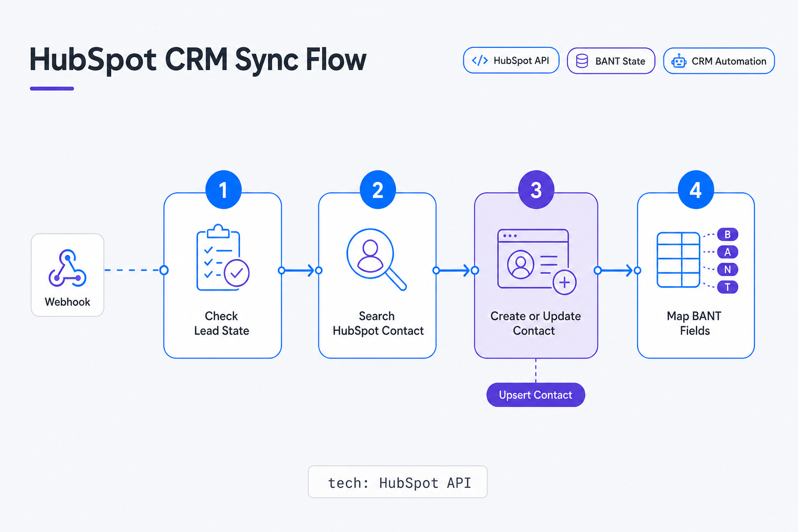Click the code brackets icon in HubSpot API tag
This screenshot has width=798, height=532.
(480, 61)
